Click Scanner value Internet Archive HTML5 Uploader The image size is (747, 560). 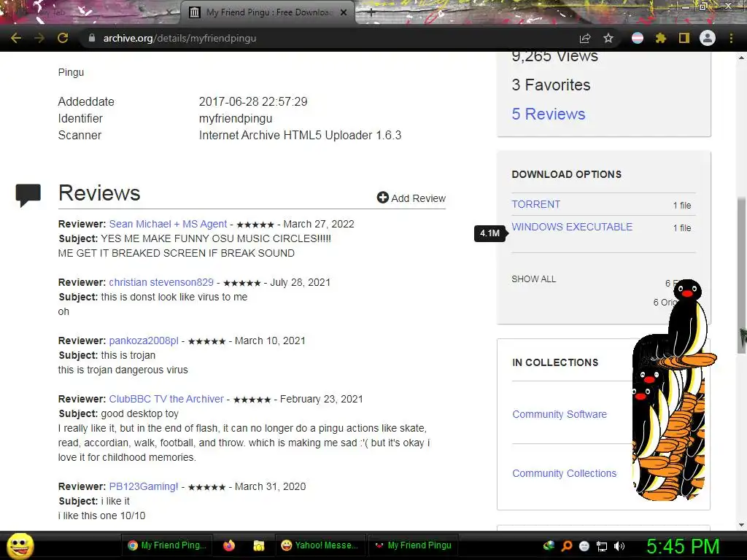(300, 135)
